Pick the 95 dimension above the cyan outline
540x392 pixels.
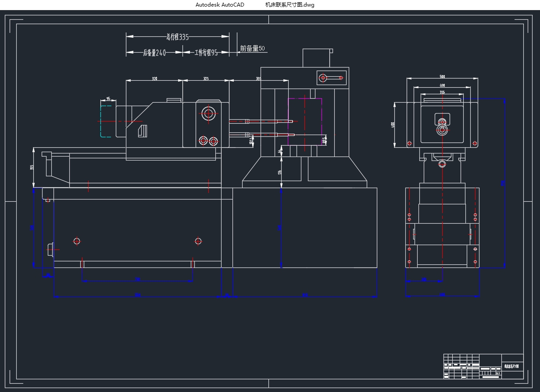108,100
